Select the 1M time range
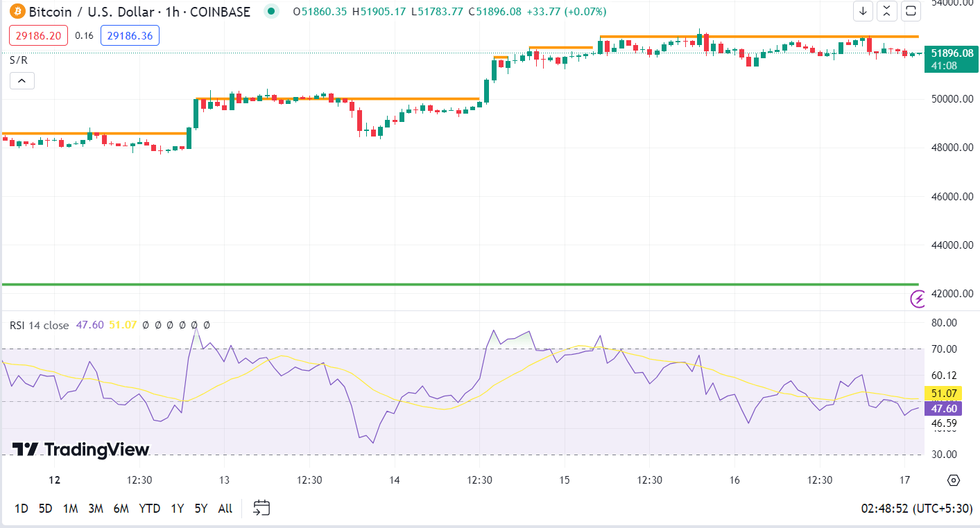This screenshot has width=980, height=528. pos(70,509)
